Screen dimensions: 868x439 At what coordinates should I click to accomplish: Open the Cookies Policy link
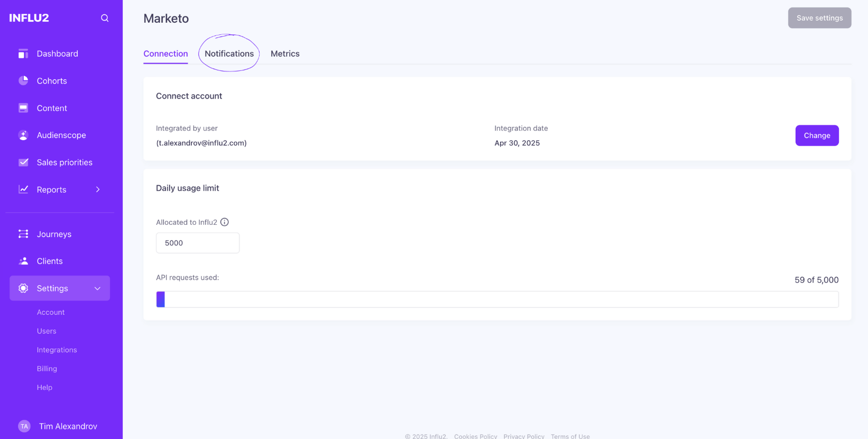point(475,436)
